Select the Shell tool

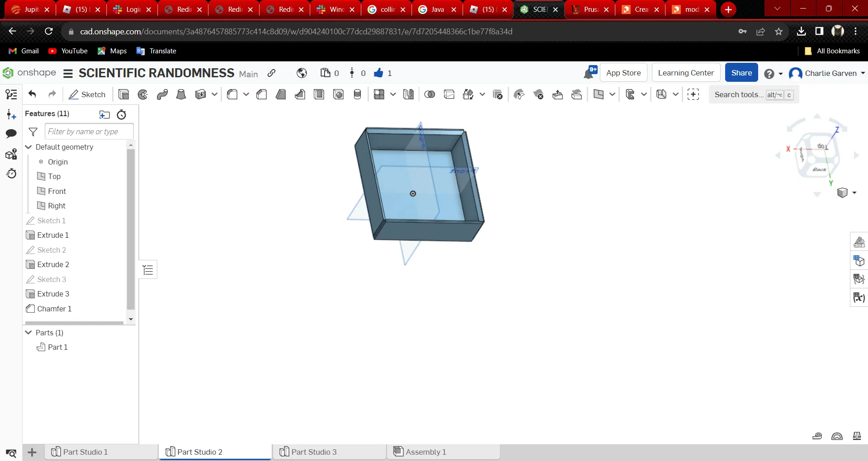point(319,94)
